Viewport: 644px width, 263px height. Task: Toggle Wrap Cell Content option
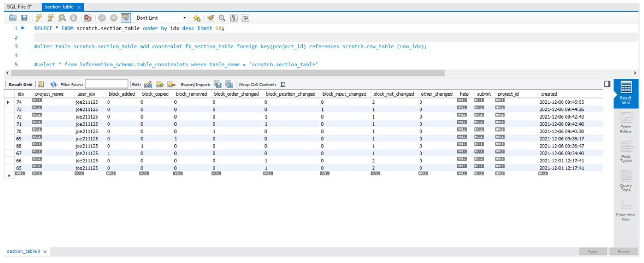point(283,84)
